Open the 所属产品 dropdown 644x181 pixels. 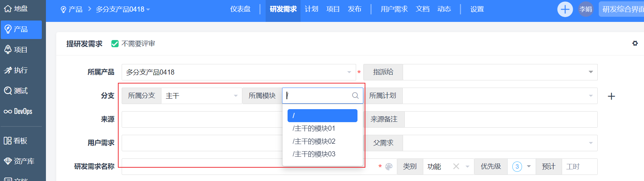click(x=239, y=72)
